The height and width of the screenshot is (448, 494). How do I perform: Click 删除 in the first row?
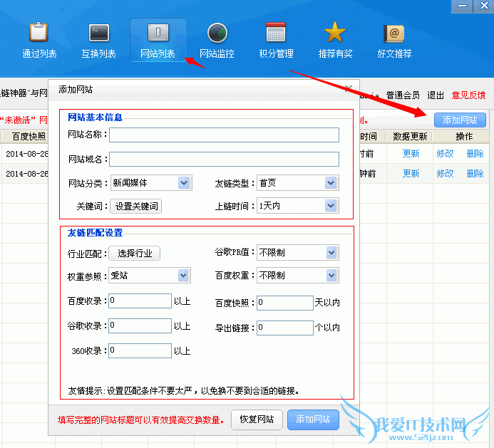(x=475, y=154)
